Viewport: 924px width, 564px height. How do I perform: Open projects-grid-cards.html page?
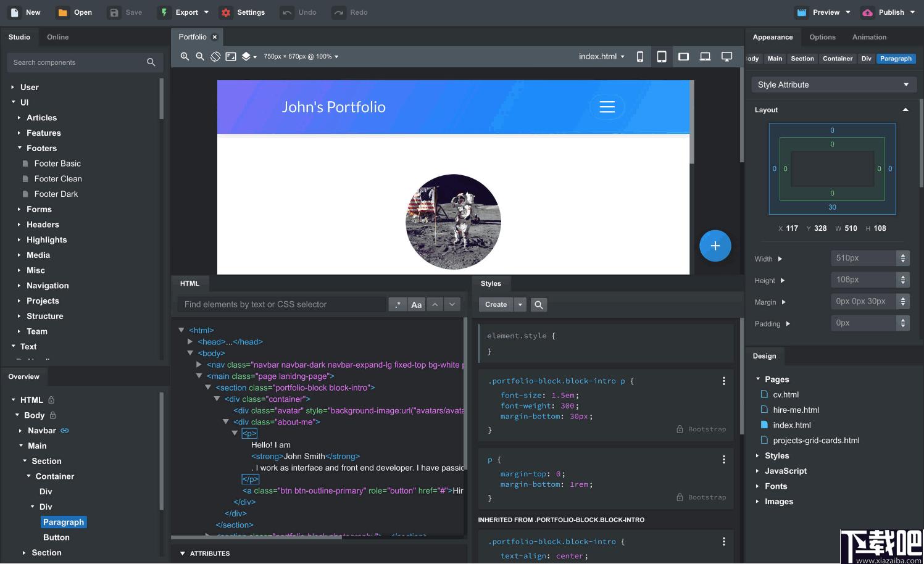[x=816, y=441]
